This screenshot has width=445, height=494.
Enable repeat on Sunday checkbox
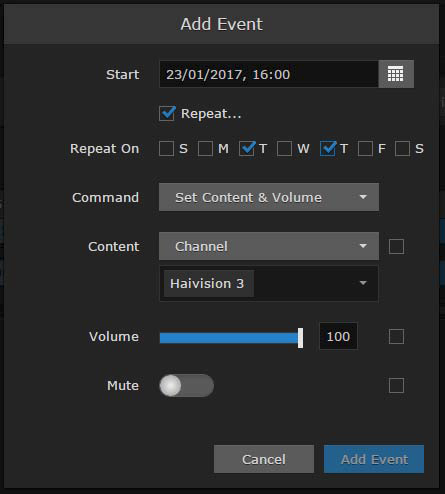point(166,149)
